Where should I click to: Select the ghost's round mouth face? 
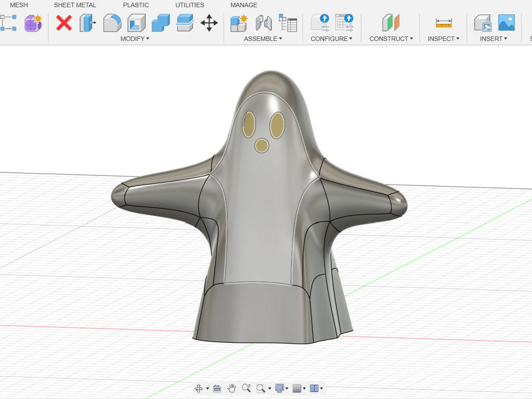(261, 146)
